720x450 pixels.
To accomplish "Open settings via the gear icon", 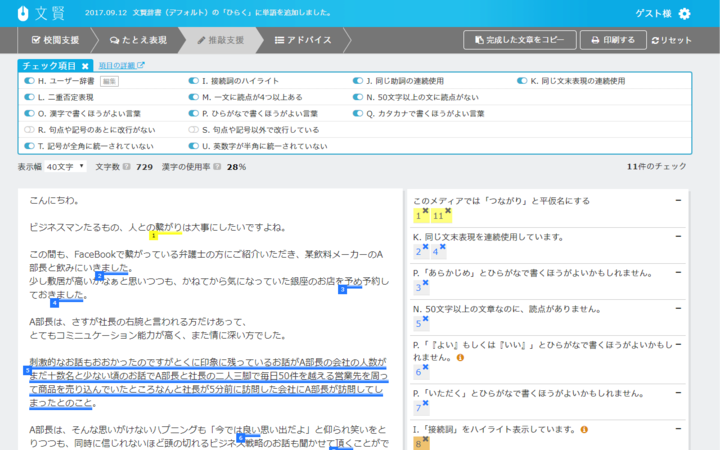I will (684, 14).
